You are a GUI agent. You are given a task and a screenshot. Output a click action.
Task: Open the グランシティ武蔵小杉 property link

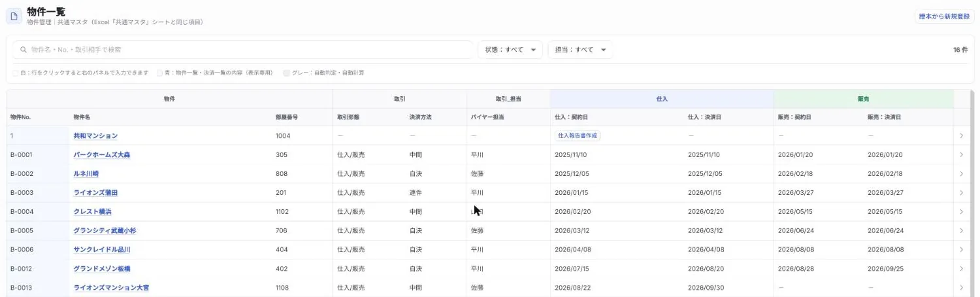[105, 231]
